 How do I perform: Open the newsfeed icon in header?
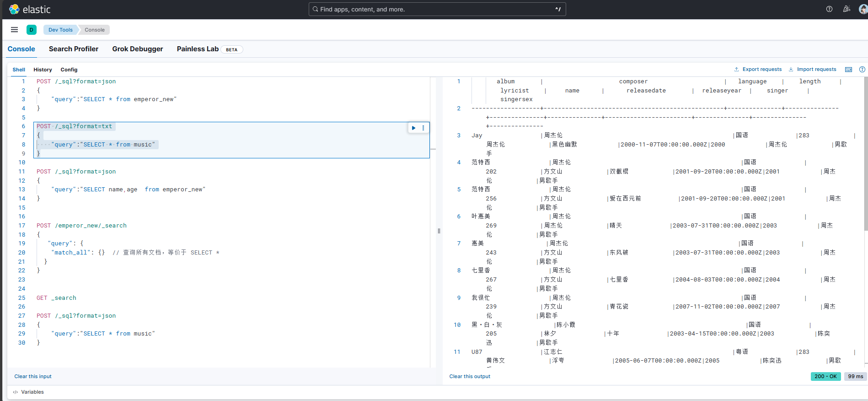847,9
